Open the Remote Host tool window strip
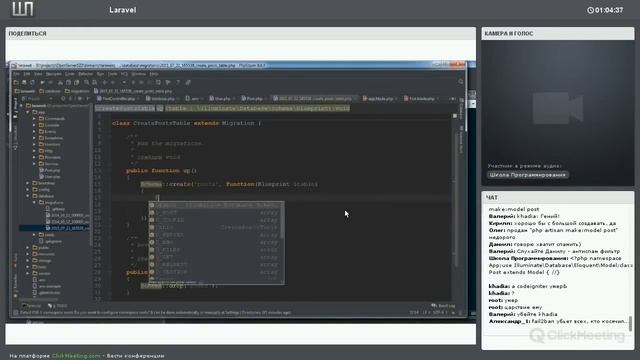Viewport: 640px width, 360px height. pyautogui.click(x=461, y=140)
